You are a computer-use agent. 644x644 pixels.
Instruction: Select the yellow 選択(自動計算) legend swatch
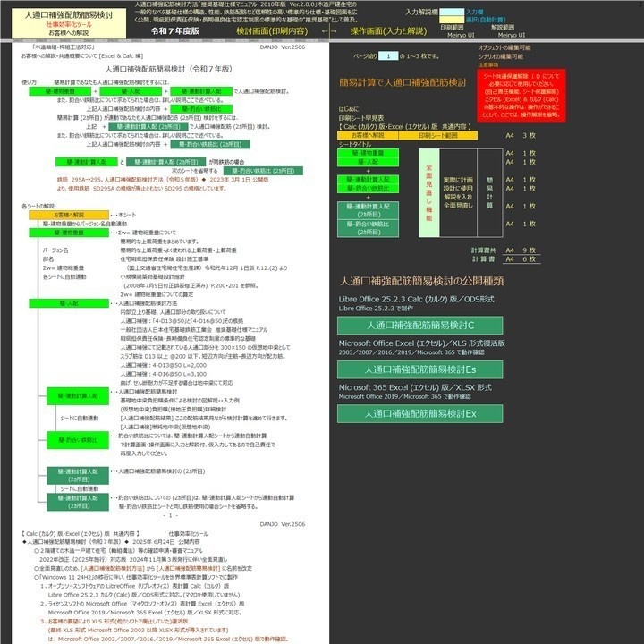coord(452,20)
